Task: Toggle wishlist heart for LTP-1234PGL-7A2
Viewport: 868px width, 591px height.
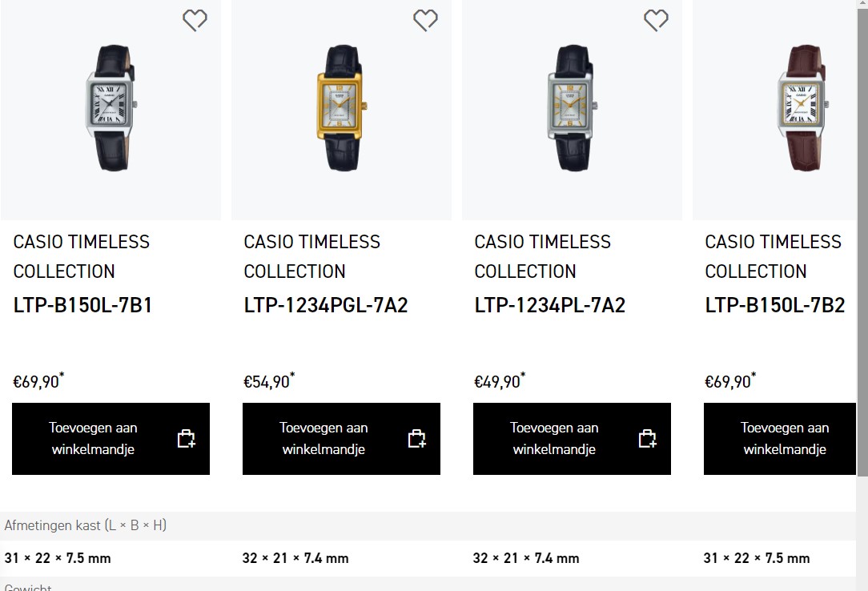Action: (425, 21)
